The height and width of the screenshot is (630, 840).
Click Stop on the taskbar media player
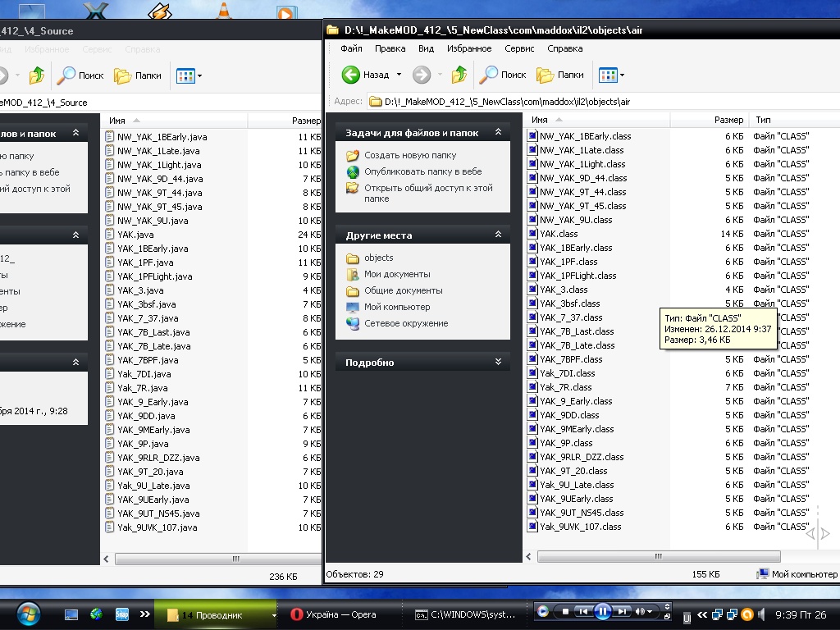(565, 611)
